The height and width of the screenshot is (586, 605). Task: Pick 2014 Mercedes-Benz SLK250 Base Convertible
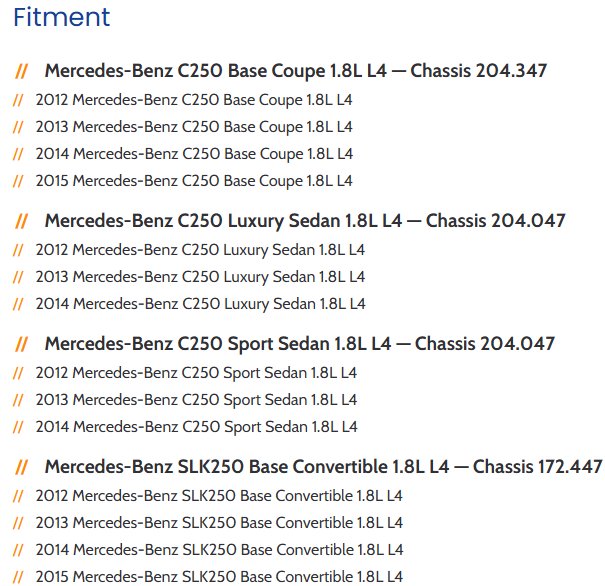click(219, 549)
